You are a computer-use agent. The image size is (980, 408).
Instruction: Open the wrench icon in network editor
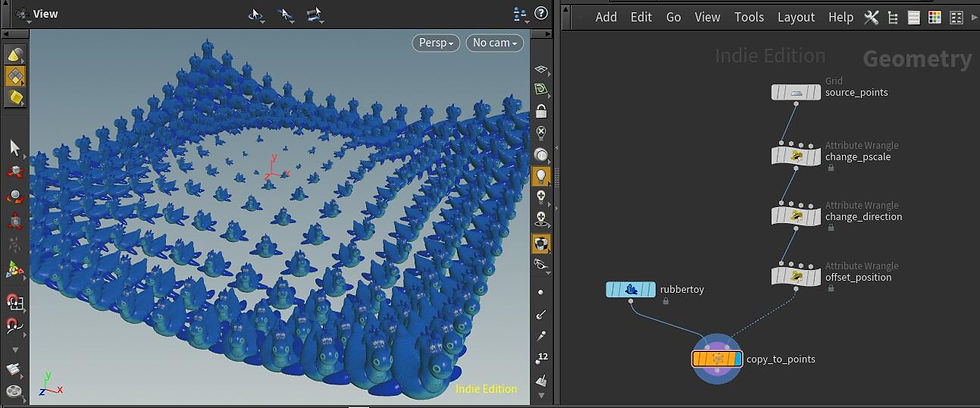[x=871, y=17]
